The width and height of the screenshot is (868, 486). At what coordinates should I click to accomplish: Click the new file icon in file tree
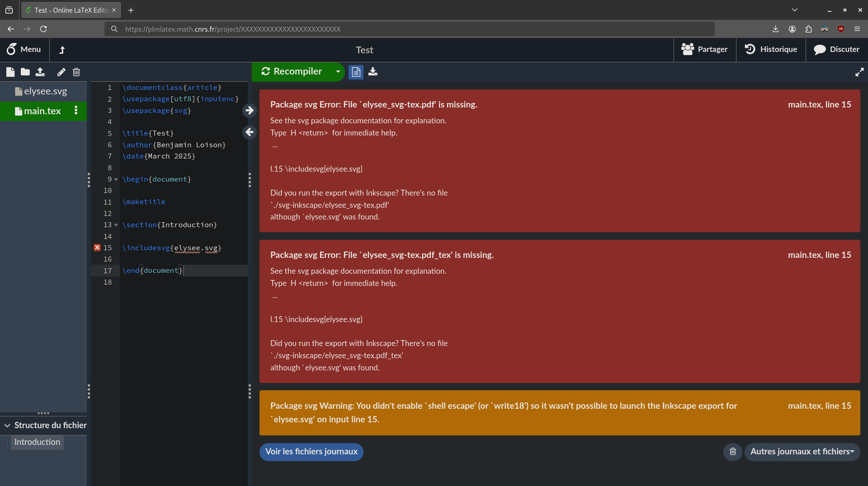tap(10, 72)
